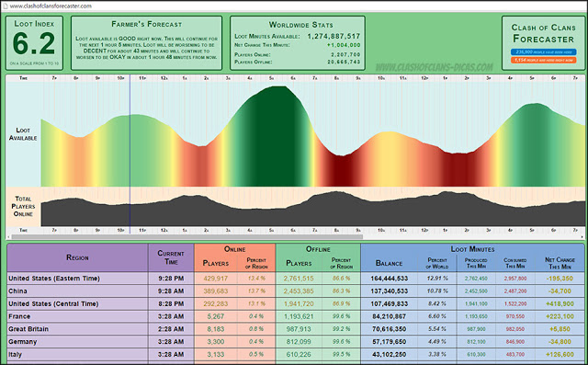The width and height of the screenshot is (588, 365).
Task: Click the Percent of World column header
Action: pyautogui.click(x=437, y=263)
